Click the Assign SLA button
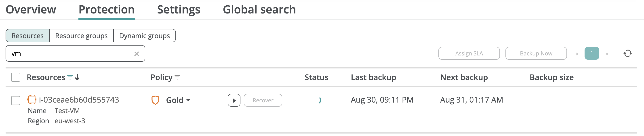 pos(469,53)
